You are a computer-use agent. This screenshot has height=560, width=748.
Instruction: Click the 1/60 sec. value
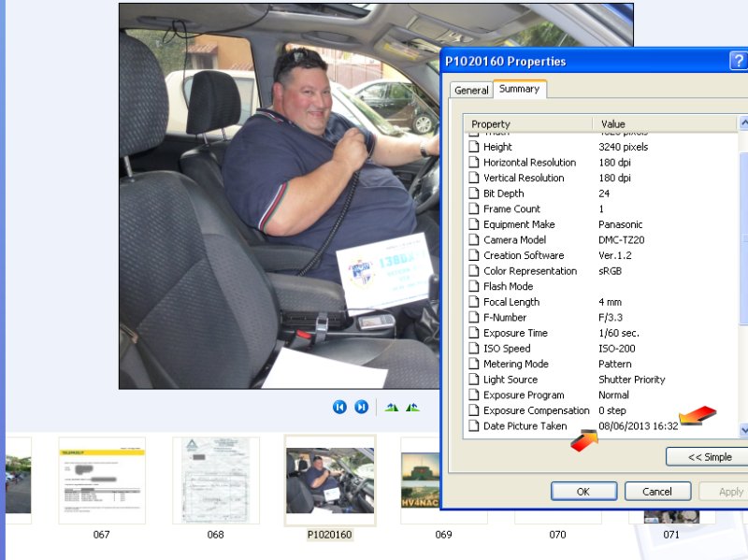coord(619,333)
